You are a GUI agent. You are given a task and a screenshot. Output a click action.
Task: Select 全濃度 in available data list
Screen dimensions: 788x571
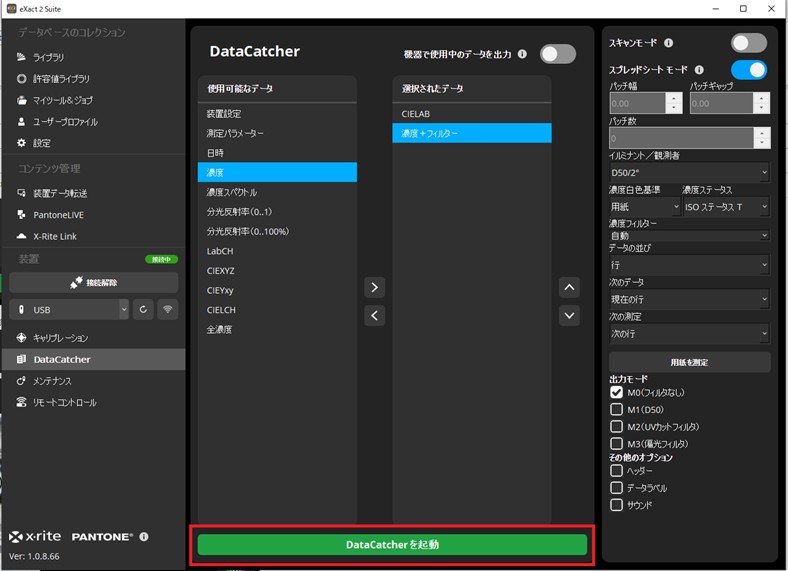coord(277,330)
